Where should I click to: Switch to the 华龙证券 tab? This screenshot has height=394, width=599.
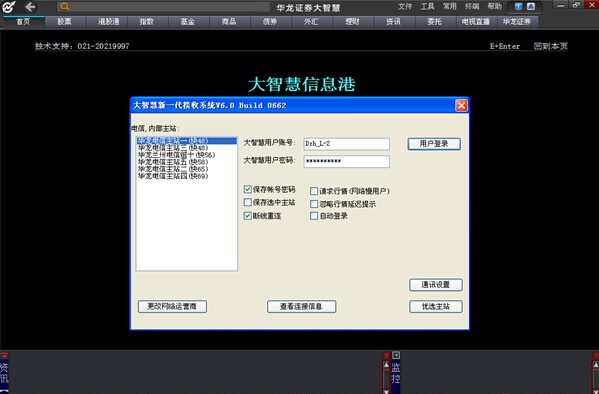[517, 22]
